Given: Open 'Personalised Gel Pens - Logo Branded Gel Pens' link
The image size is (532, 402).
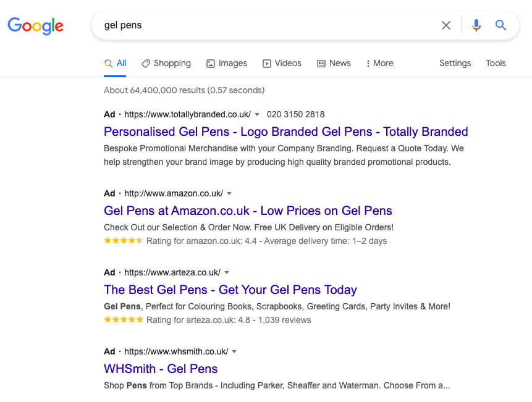Looking at the screenshot, I should pos(285,132).
